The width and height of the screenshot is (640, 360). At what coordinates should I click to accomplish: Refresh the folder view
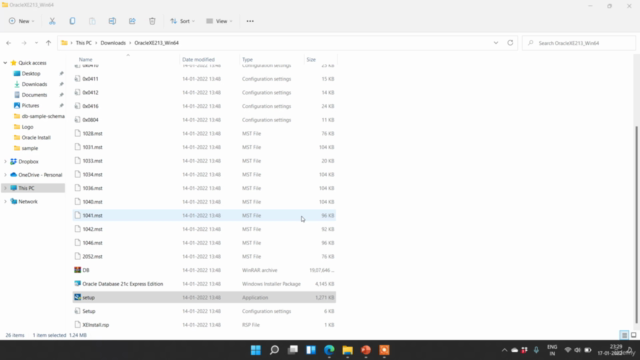click(x=510, y=43)
